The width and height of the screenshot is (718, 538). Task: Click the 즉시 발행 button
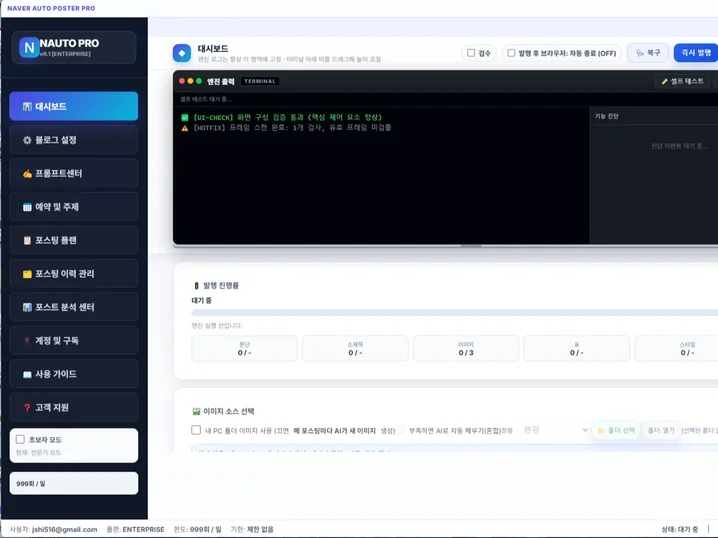click(x=696, y=53)
